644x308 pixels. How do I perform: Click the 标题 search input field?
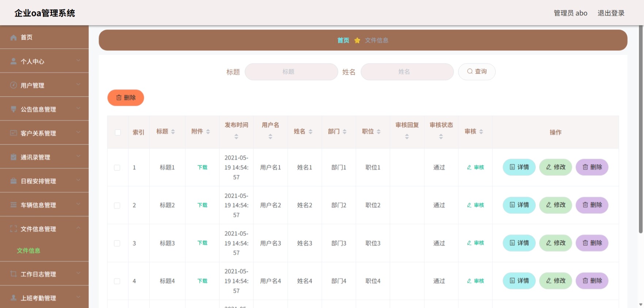291,72
